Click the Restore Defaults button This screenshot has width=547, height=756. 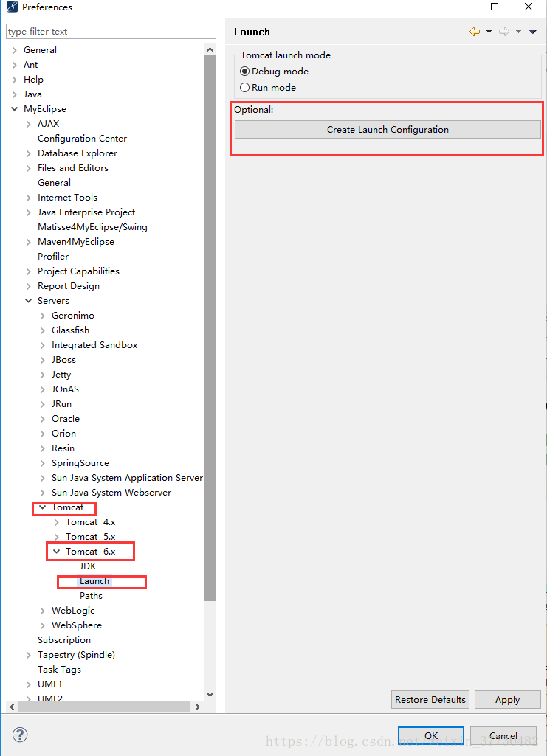pos(430,700)
